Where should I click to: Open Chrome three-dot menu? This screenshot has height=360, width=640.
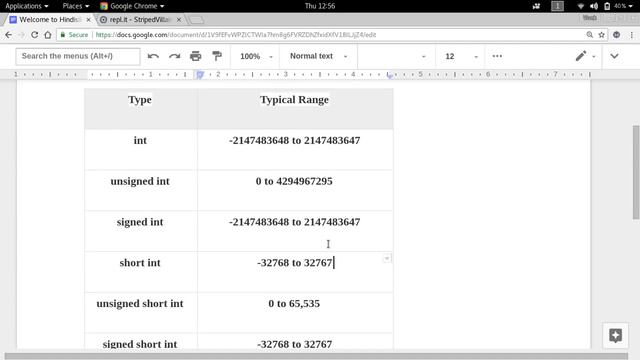(x=631, y=35)
